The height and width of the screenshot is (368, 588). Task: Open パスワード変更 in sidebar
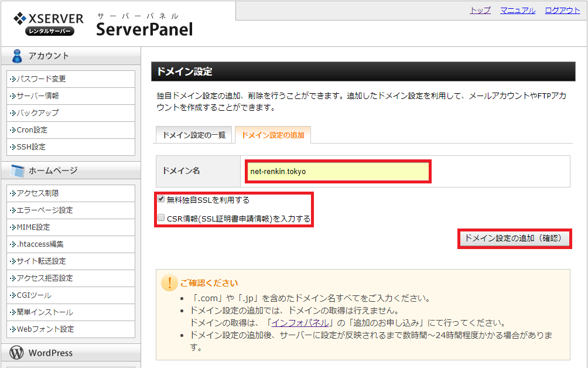41,79
